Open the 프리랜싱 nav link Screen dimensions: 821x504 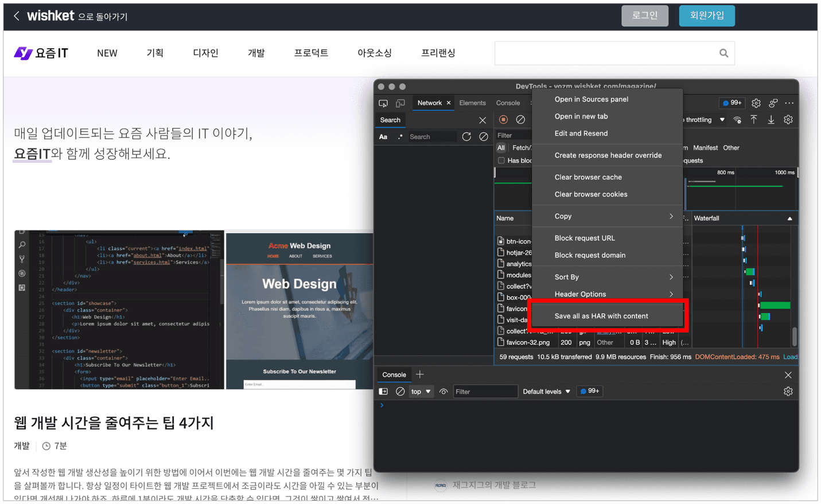coord(438,53)
